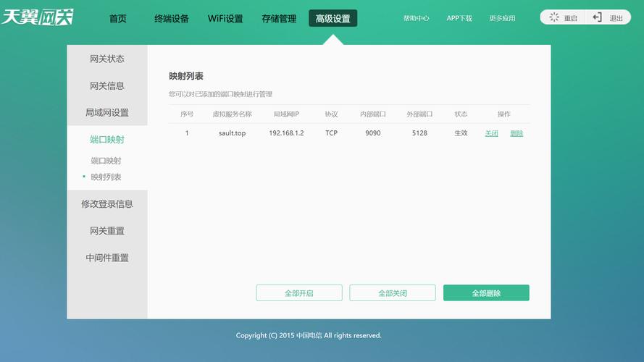This screenshot has width=644, height=362.
Task: Open the 终端设备 tab
Action: (x=171, y=19)
